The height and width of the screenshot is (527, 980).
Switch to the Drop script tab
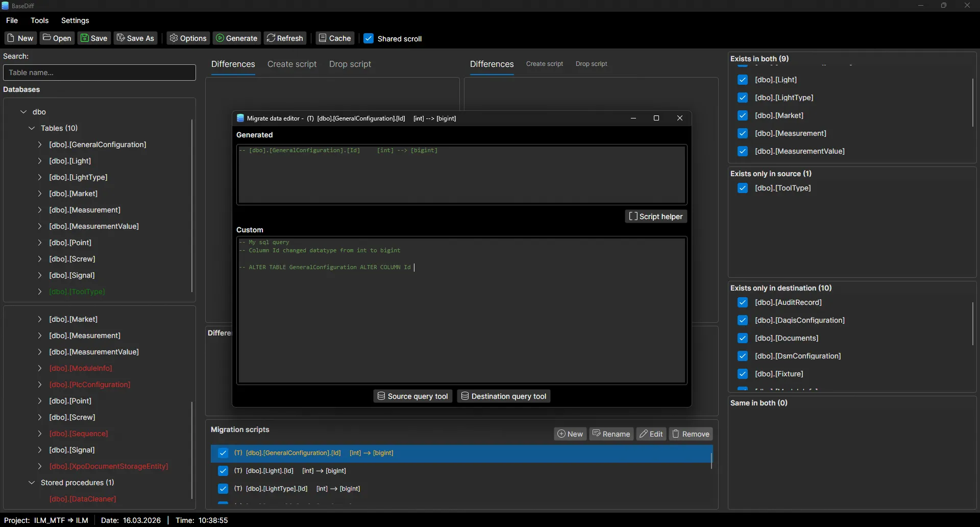point(350,64)
